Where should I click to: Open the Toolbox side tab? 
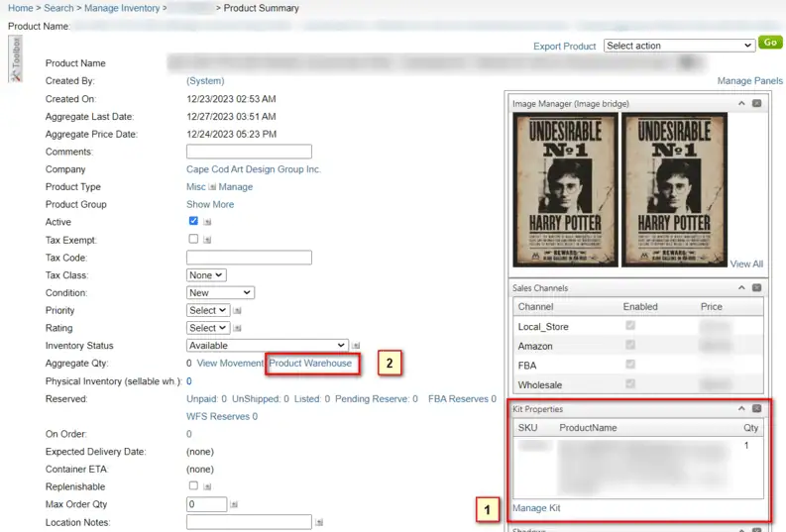[15, 59]
